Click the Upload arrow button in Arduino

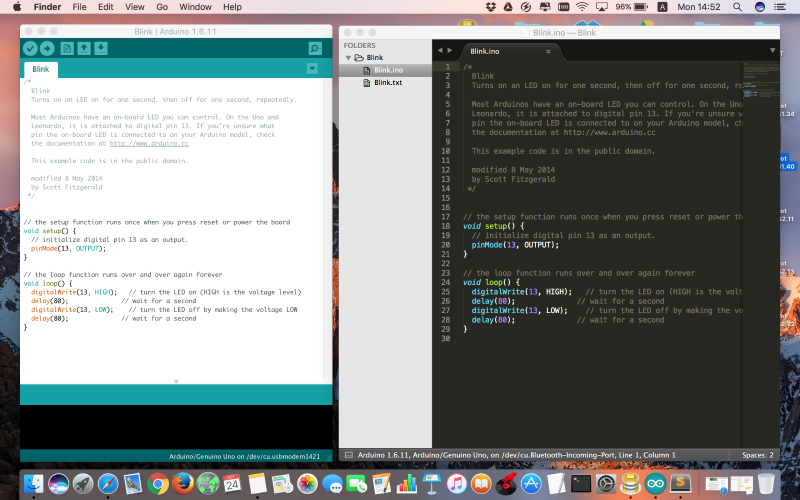click(x=47, y=48)
